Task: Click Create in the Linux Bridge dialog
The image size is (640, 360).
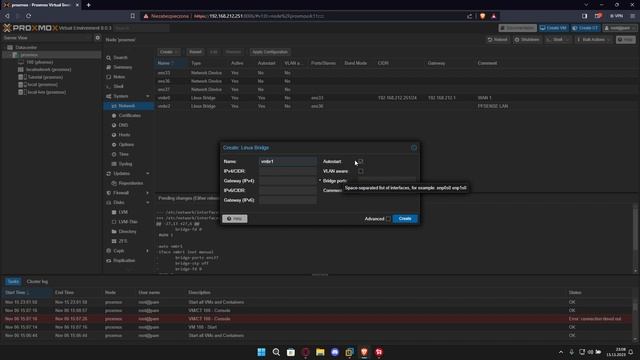Action: (405, 219)
